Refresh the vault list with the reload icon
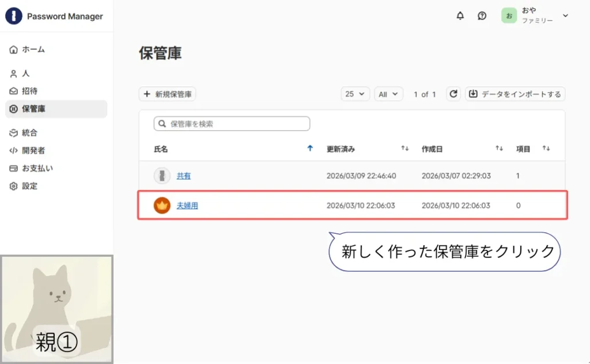 453,94
